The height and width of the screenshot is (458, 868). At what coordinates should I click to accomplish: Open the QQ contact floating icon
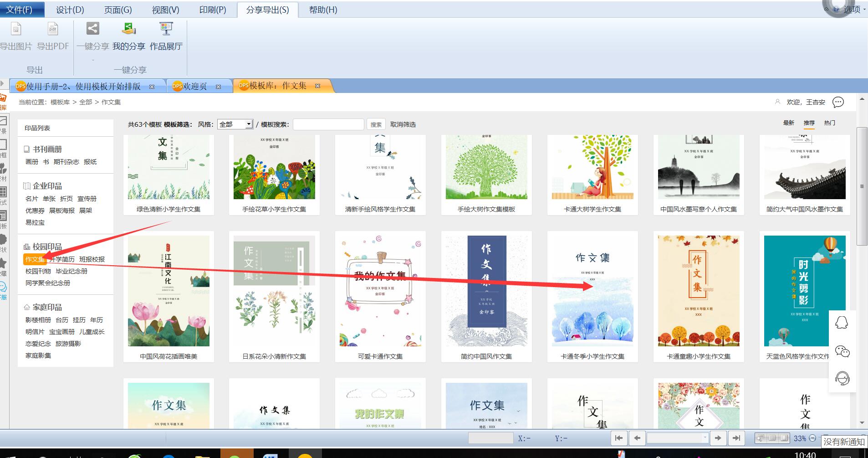tap(842, 323)
